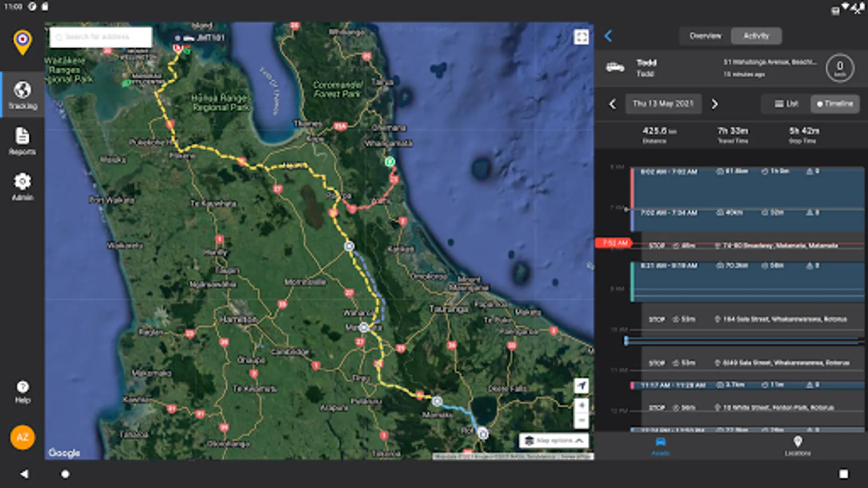Go back with the blue panel arrow
The image size is (868, 488).
point(608,36)
